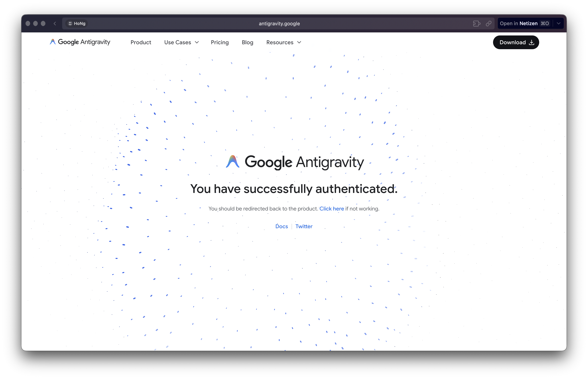
Task: Click the middle gray minimize window dot
Action: point(35,24)
